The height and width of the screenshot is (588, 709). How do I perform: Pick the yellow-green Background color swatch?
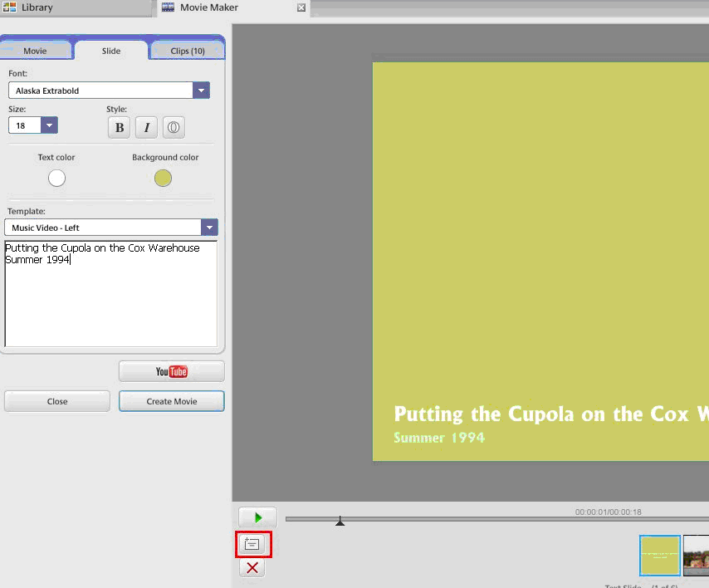pyautogui.click(x=163, y=178)
